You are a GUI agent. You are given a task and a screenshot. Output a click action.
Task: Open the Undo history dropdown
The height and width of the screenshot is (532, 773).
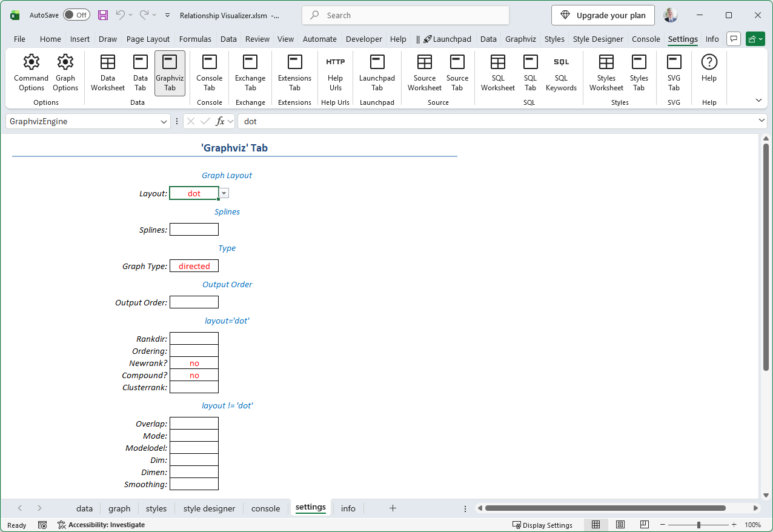click(x=131, y=15)
